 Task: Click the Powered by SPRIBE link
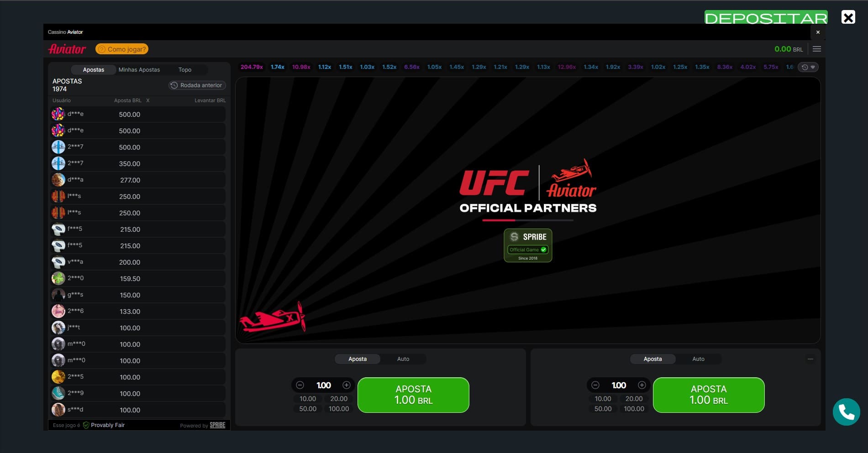(203, 425)
